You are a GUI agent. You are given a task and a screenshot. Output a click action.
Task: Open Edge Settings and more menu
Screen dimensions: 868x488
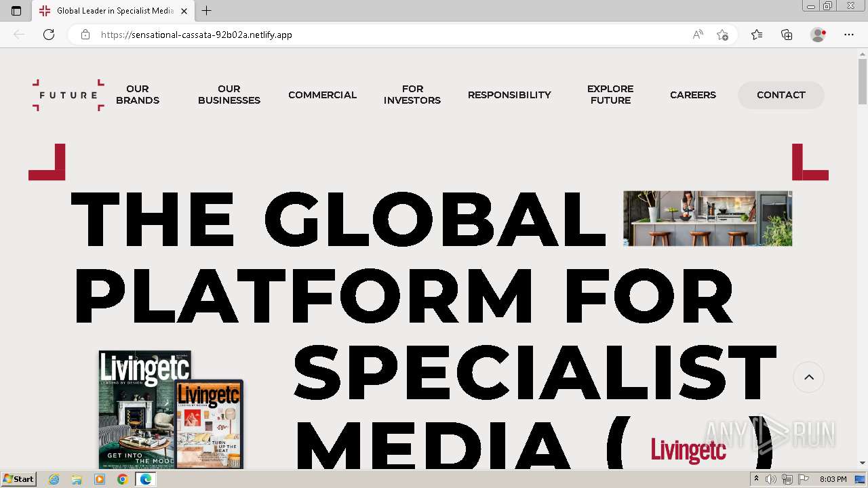point(849,35)
